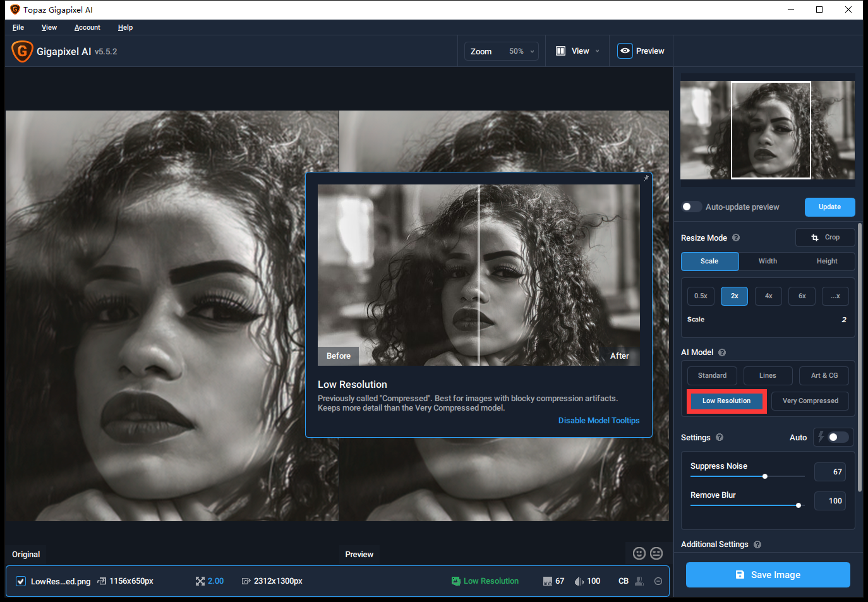The height and width of the screenshot is (602, 868).
Task: Open the Account menu
Action: 87,28
